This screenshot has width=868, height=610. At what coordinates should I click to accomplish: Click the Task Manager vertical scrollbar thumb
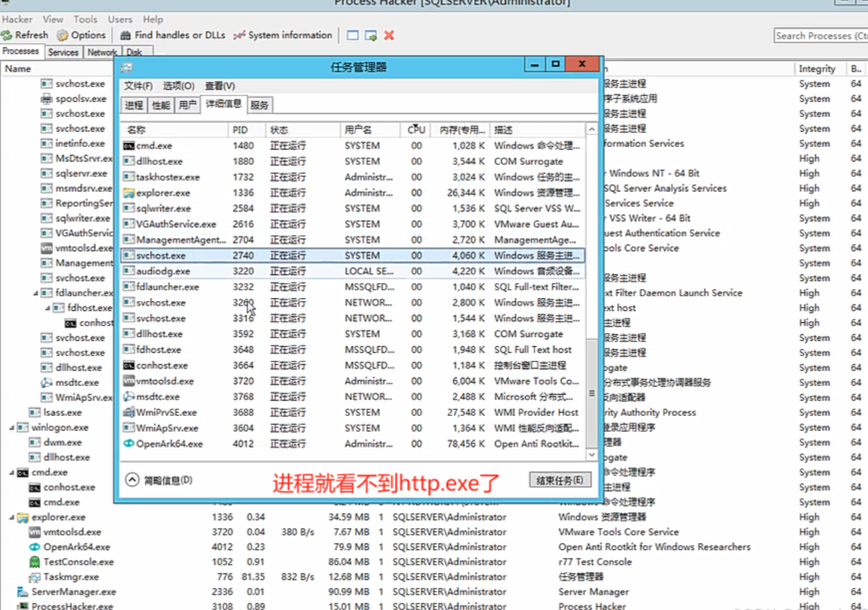coord(592,392)
